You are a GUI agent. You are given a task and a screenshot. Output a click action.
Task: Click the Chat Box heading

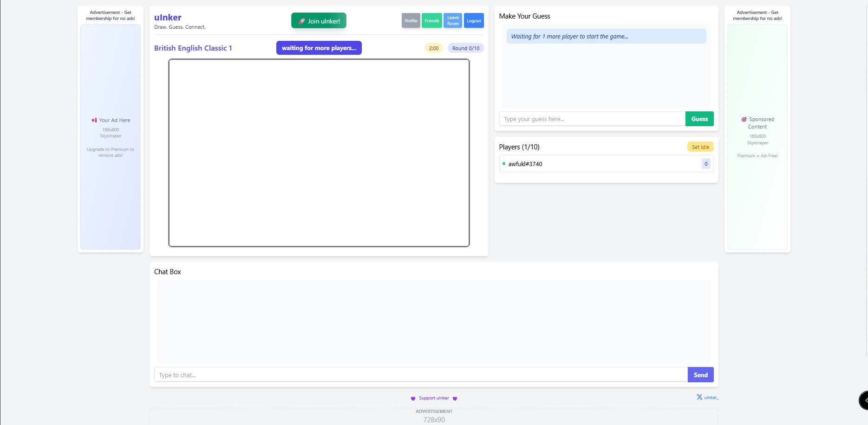(x=168, y=271)
